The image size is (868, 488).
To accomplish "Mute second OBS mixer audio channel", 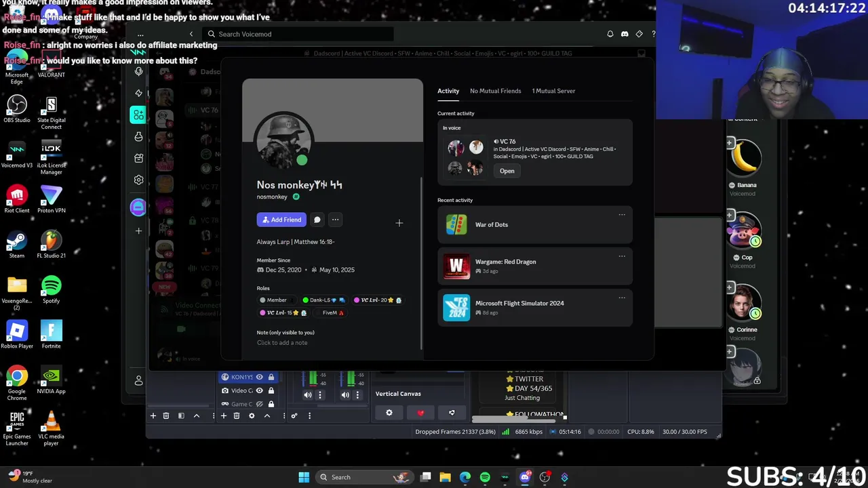I will tap(345, 395).
